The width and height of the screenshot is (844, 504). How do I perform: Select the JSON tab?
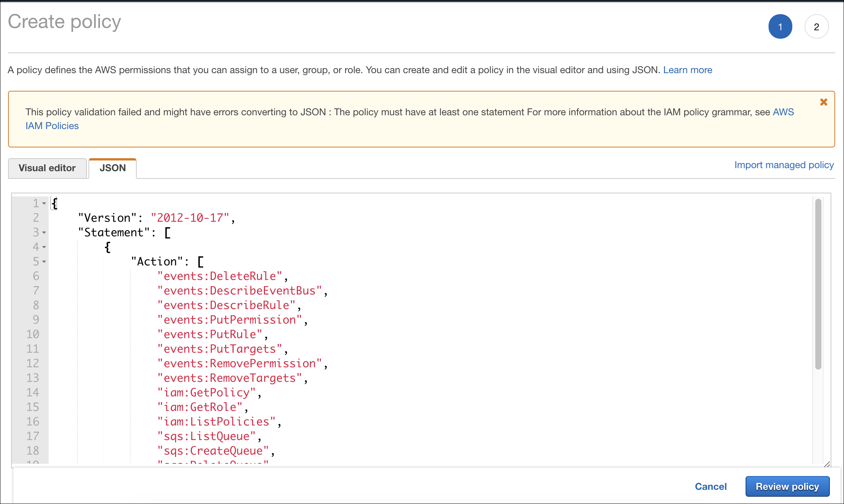pos(113,168)
